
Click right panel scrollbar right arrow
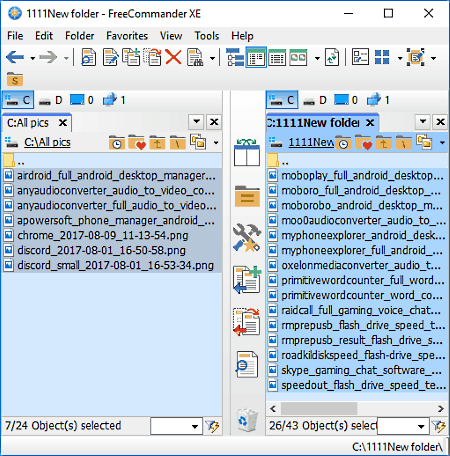point(441,408)
